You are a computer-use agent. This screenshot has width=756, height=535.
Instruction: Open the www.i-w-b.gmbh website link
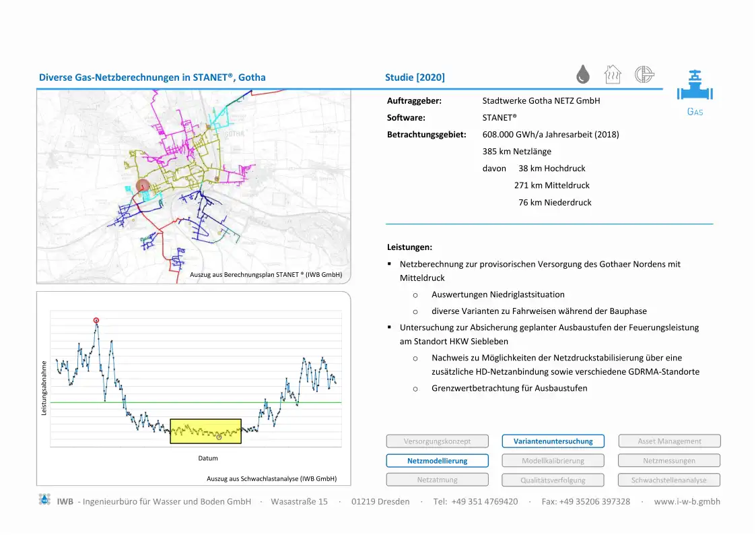pos(687,501)
